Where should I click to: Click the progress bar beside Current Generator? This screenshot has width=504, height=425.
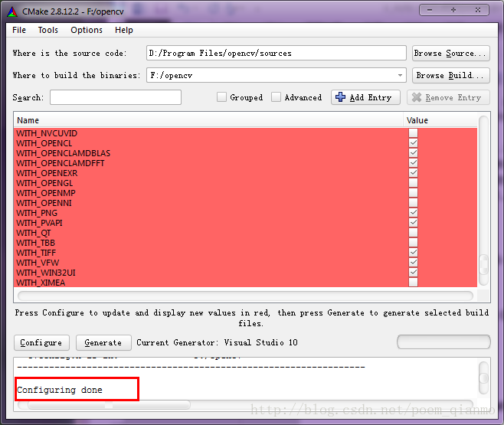pyautogui.click(x=443, y=342)
